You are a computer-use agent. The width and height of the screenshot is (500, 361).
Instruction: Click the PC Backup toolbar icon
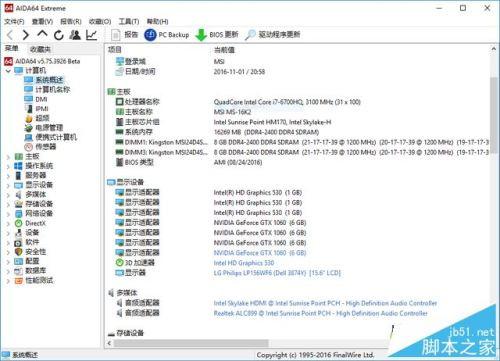(x=167, y=35)
